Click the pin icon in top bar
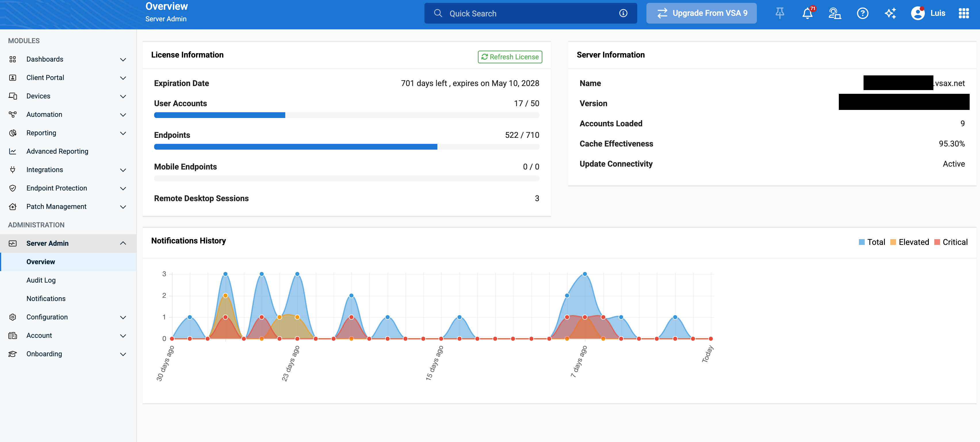This screenshot has height=442, width=980. (780, 13)
